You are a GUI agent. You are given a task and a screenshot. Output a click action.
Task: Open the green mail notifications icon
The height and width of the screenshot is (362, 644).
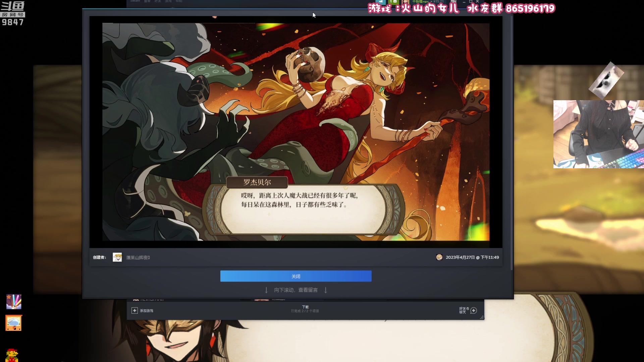tap(394, 2)
